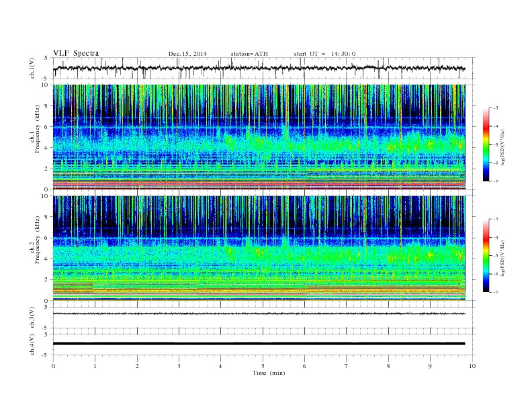Click the "4" tick on the time axis
Screen dimensions: 532x411
point(221,366)
